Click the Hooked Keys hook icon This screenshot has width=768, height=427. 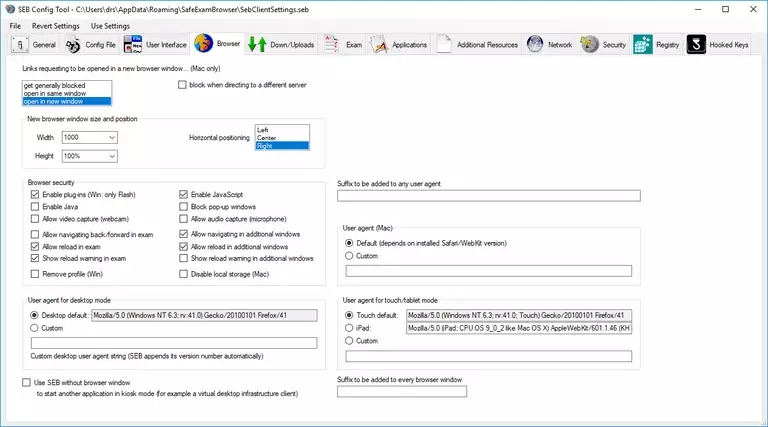click(696, 45)
